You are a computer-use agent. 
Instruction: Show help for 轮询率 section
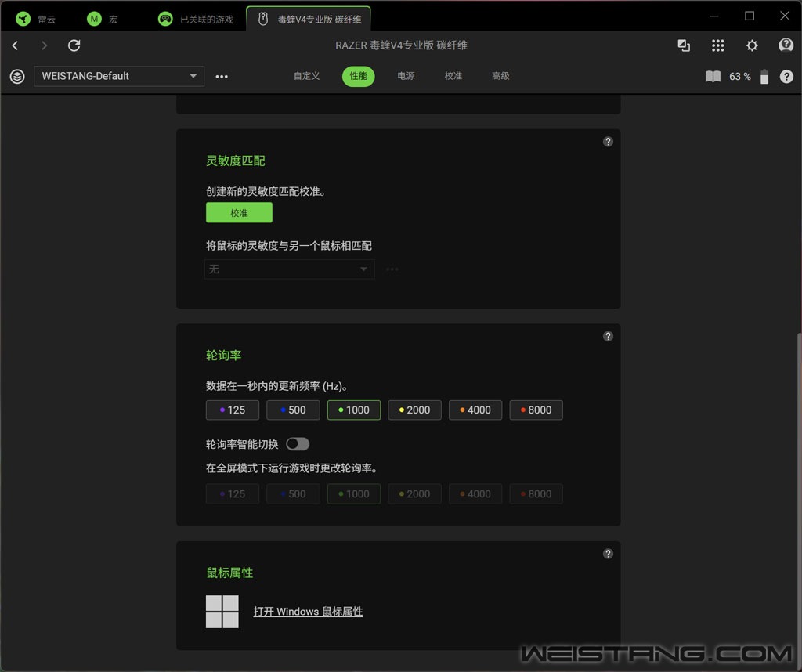coord(608,336)
